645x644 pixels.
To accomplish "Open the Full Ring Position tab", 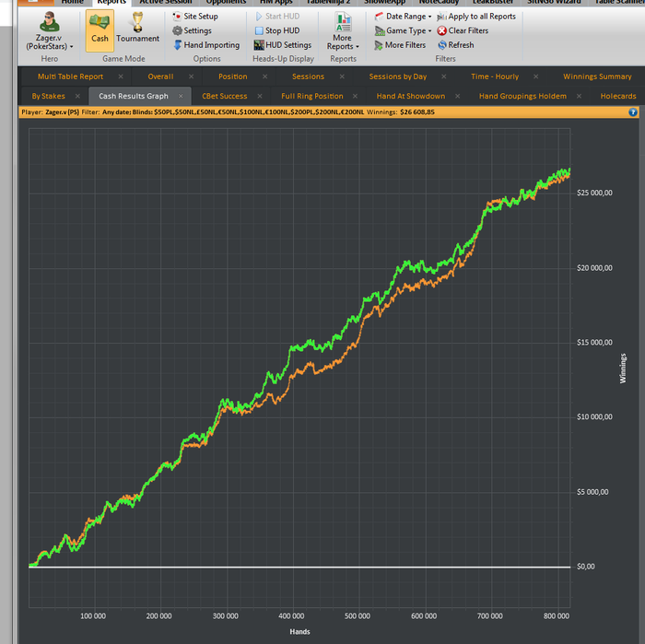I will point(312,96).
